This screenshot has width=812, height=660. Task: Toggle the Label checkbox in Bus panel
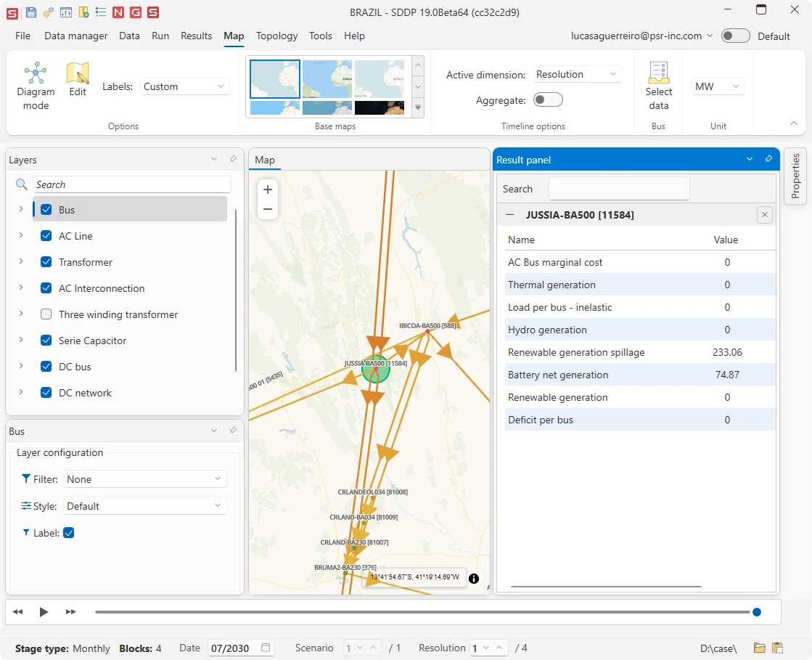coord(69,532)
